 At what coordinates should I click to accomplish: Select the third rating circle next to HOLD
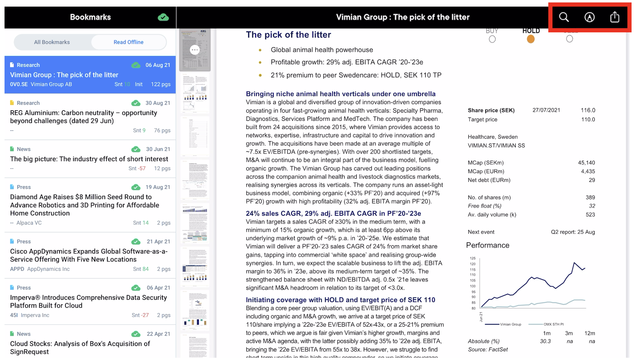click(569, 39)
